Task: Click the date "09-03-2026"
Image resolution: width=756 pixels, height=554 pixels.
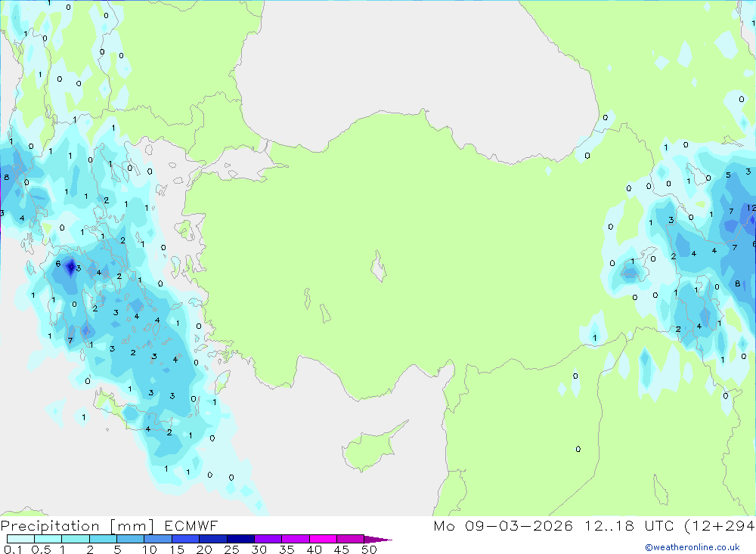Action: [x=519, y=526]
